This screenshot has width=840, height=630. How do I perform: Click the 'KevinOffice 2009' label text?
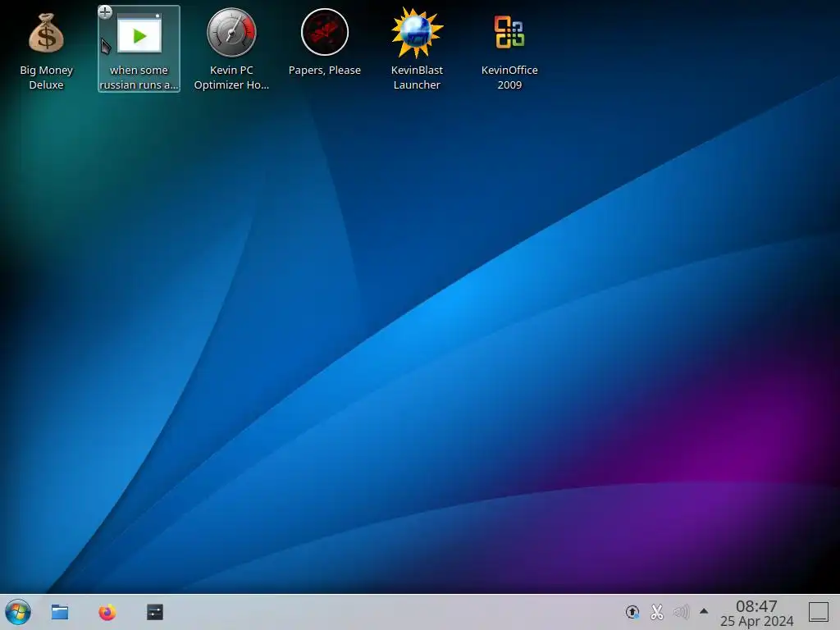click(509, 77)
